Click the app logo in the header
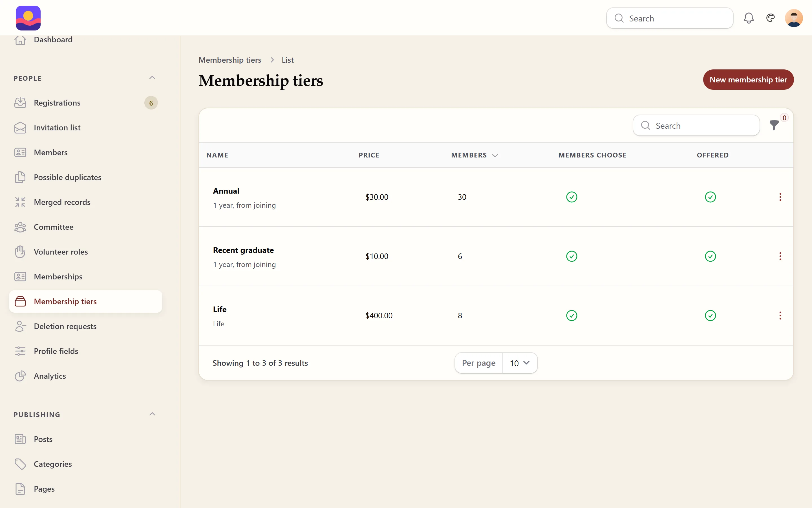The width and height of the screenshot is (812, 508). (28, 18)
